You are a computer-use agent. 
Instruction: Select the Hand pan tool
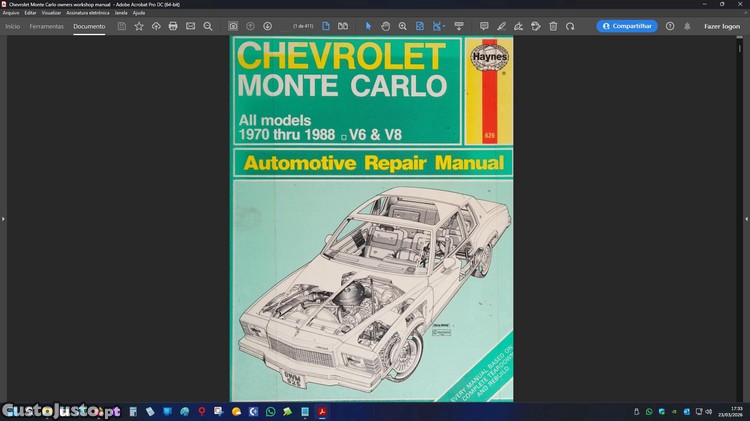pyautogui.click(x=385, y=26)
